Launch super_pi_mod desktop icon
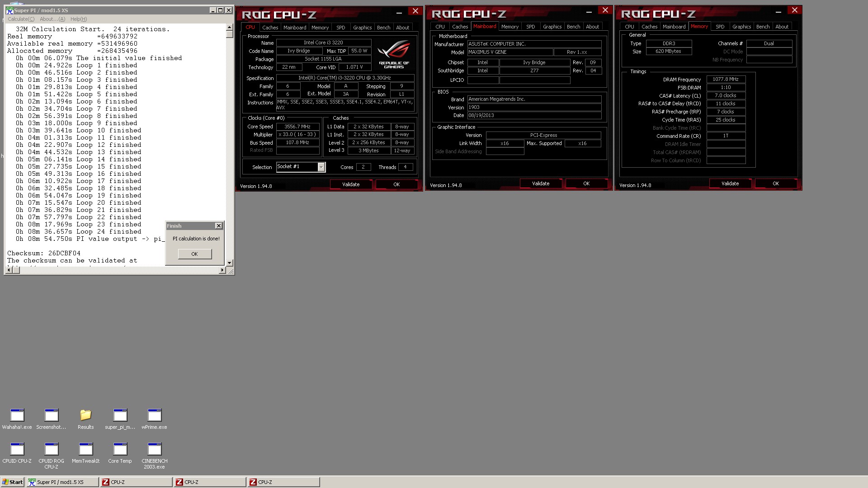Viewport: 868px width, 488px height. (x=120, y=419)
